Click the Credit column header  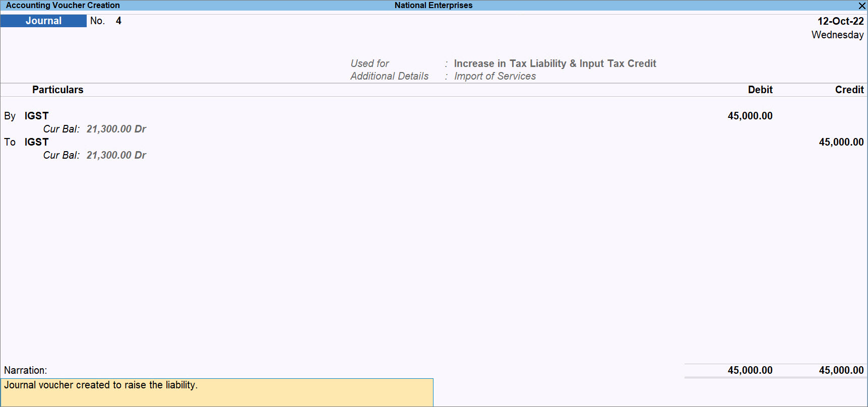click(x=849, y=90)
